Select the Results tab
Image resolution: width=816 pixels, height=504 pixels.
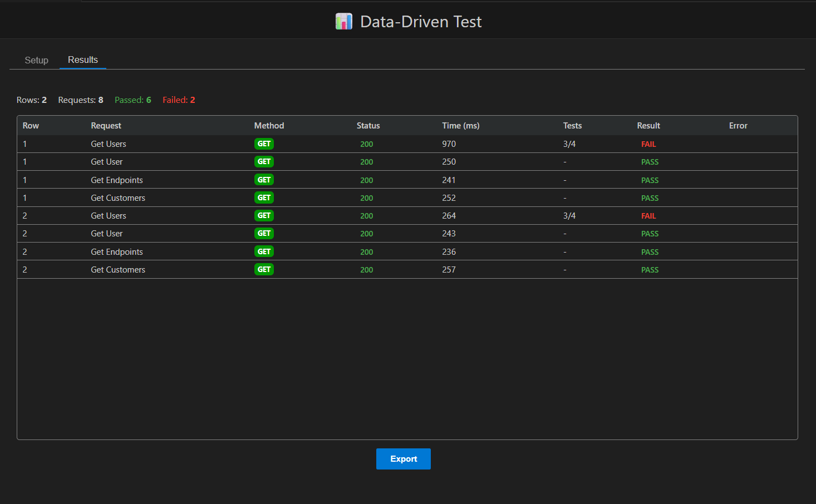83,60
